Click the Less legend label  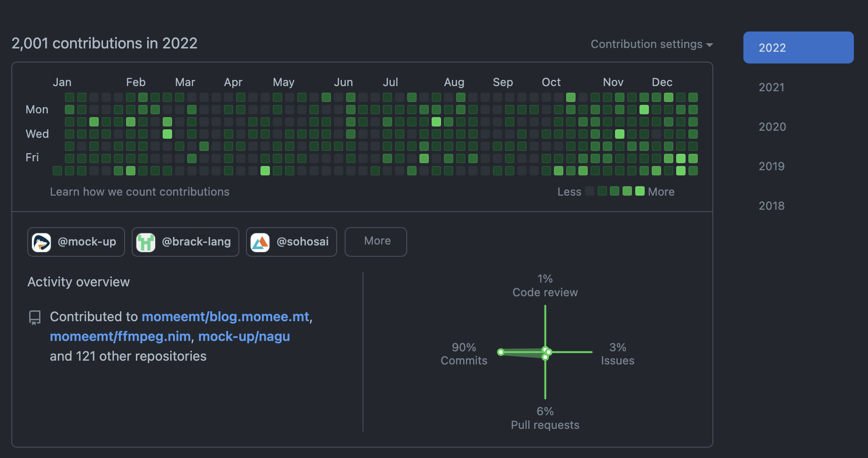point(569,192)
